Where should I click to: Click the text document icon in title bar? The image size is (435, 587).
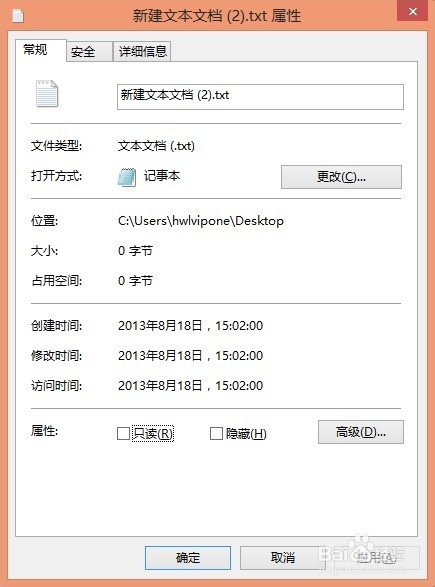coord(18,15)
